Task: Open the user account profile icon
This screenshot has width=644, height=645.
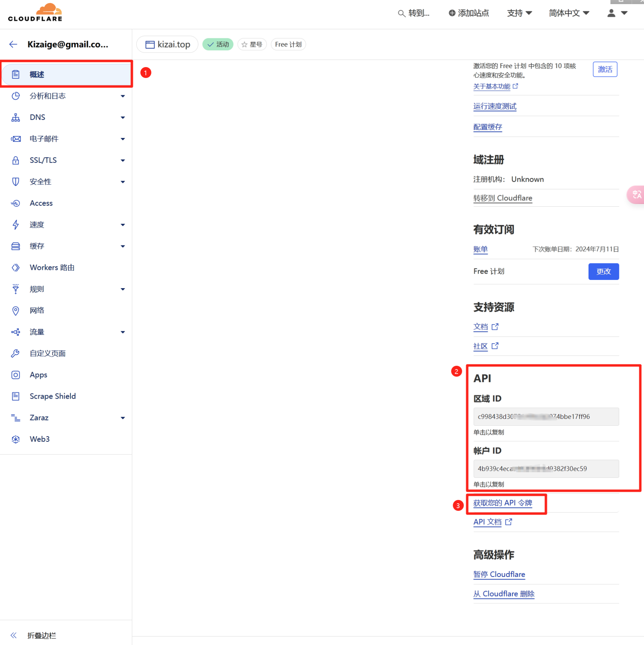Action: (611, 13)
